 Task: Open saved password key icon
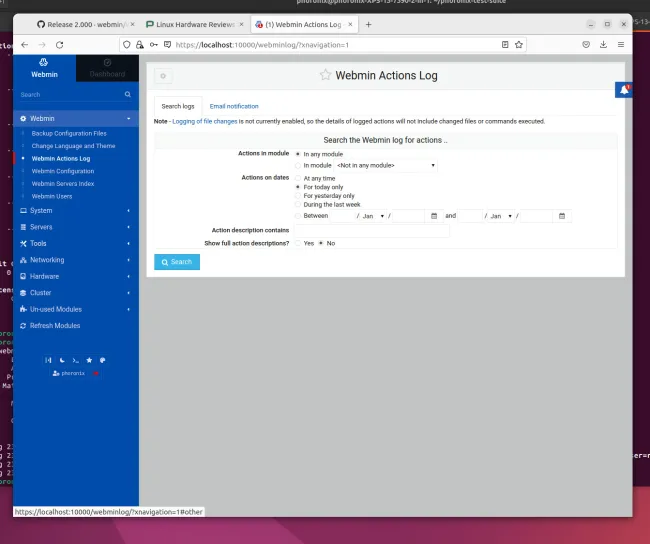tap(154, 45)
